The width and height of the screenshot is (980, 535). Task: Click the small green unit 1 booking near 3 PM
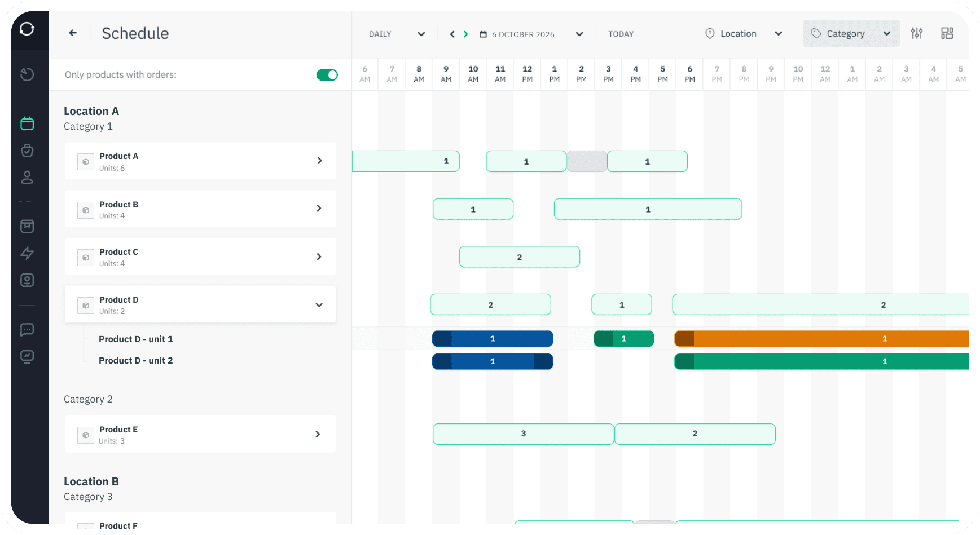pos(624,339)
